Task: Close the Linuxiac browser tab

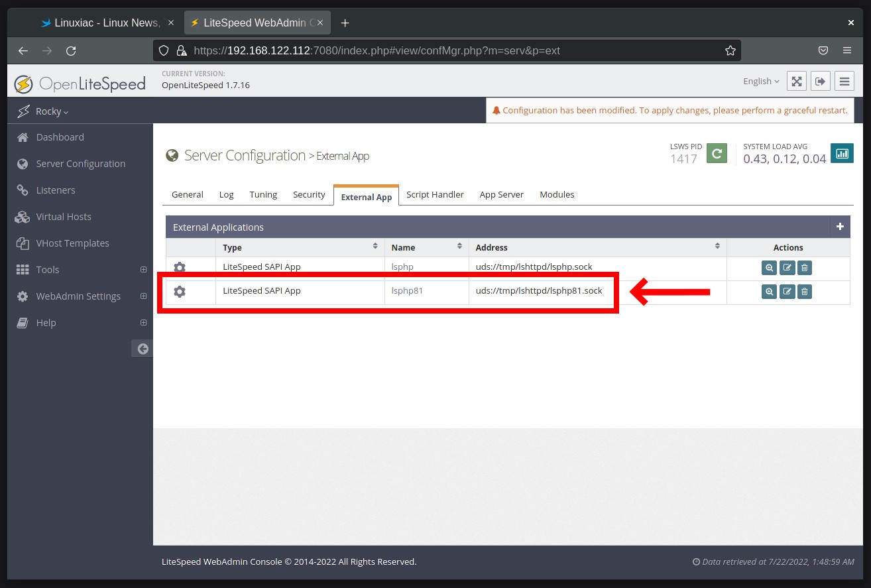Action: point(171,23)
